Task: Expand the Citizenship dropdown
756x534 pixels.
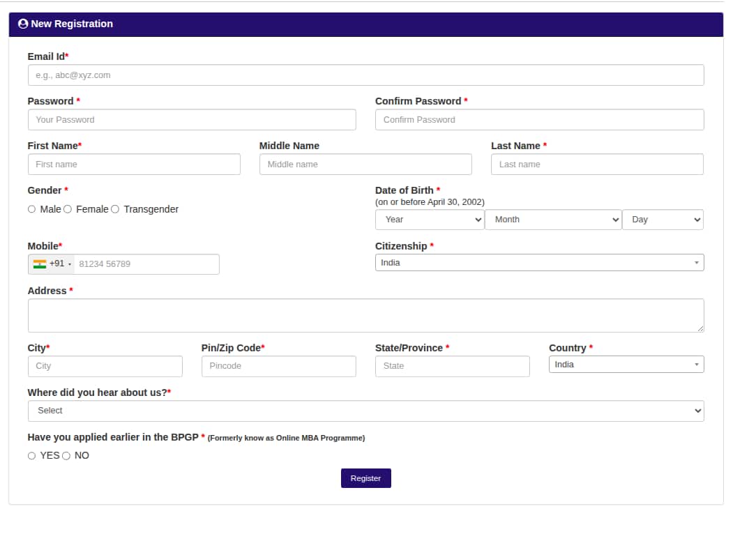Action: 539,263
